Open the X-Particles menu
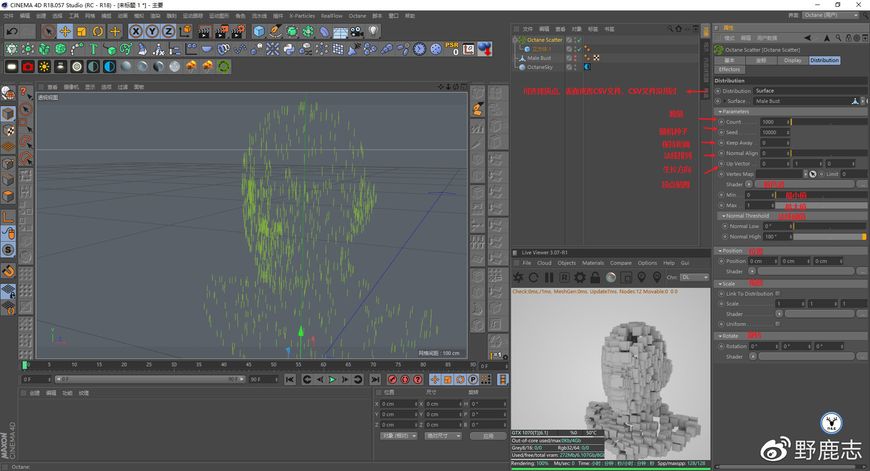Image resolution: width=870 pixels, height=471 pixels. point(302,16)
